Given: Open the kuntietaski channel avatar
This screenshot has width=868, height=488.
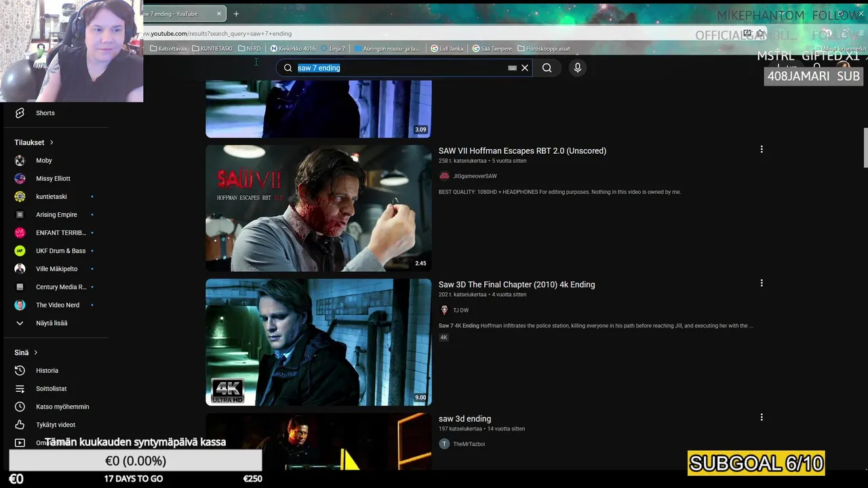Looking at the screenshot, I should tap(20, 197).
